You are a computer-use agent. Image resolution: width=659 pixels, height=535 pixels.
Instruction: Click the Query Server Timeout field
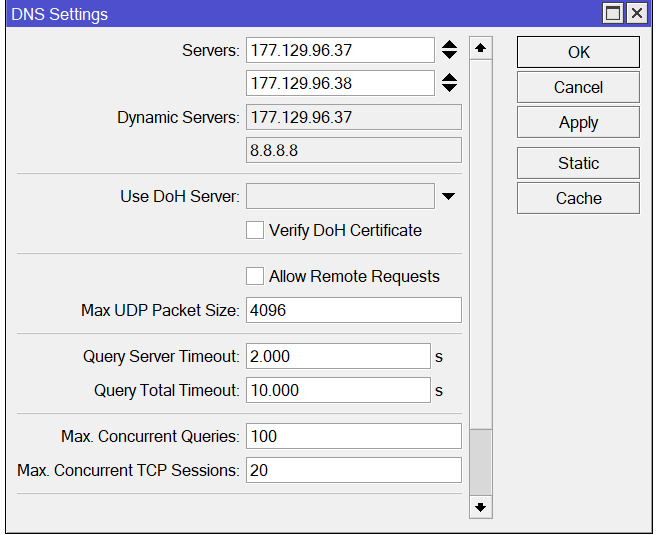pos(338,356)
